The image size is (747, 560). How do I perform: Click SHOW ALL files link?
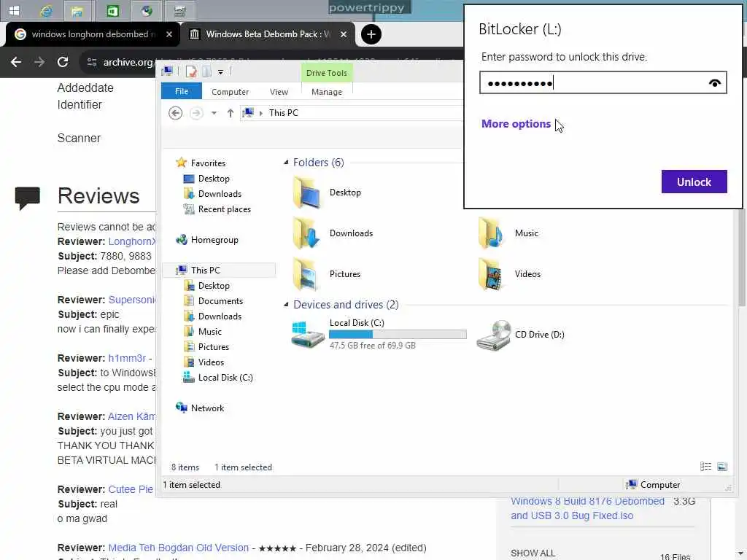[x=533, y=553]
